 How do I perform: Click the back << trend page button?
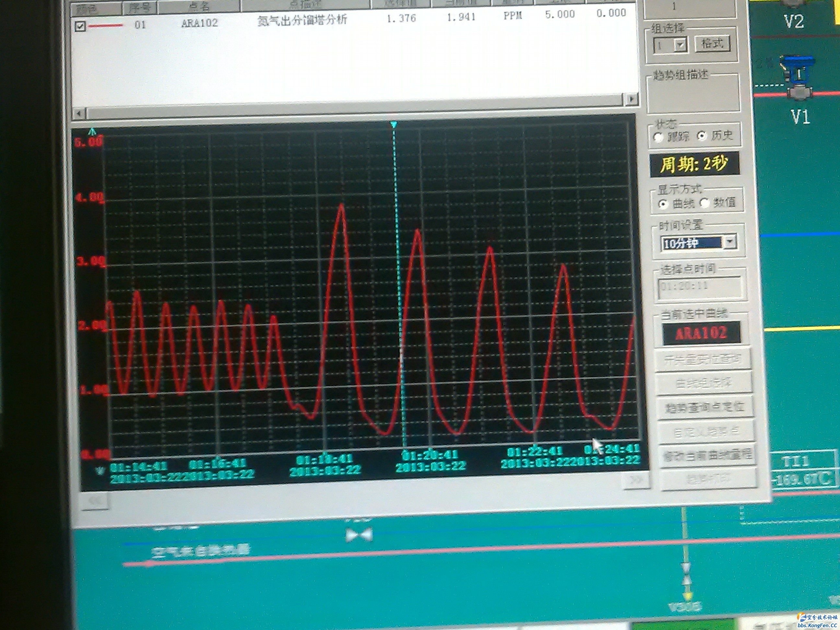click(95, 501)
